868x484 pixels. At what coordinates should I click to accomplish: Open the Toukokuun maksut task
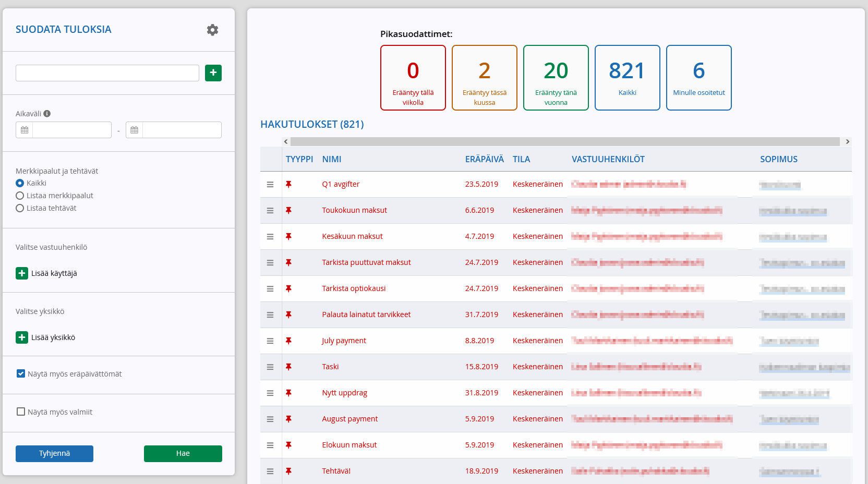click(355, 210)
